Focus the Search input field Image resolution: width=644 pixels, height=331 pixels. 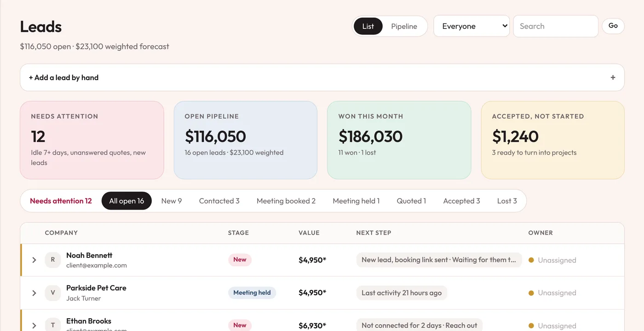coord(556,26)
